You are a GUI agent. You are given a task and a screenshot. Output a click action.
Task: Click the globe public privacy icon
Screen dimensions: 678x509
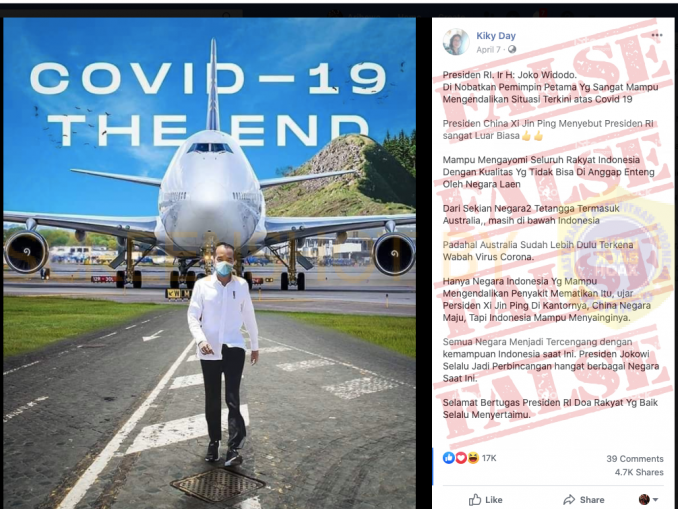point(512,49)
